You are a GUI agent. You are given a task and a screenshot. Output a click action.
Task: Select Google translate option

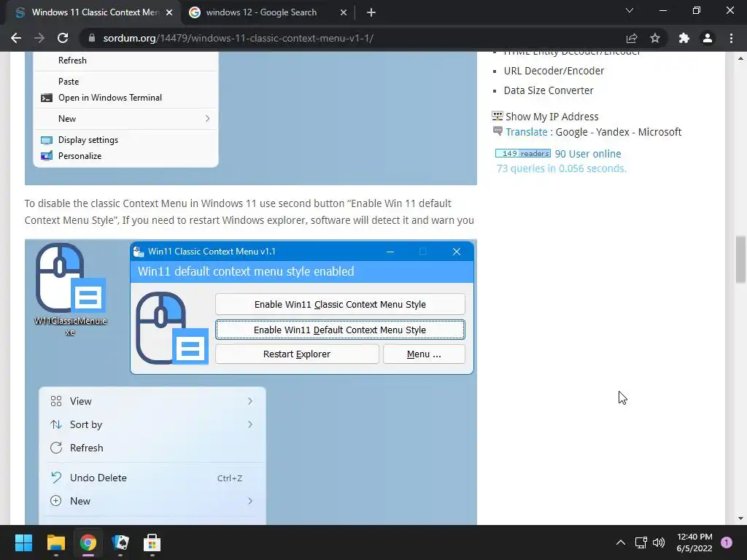(x=571, y=132)
